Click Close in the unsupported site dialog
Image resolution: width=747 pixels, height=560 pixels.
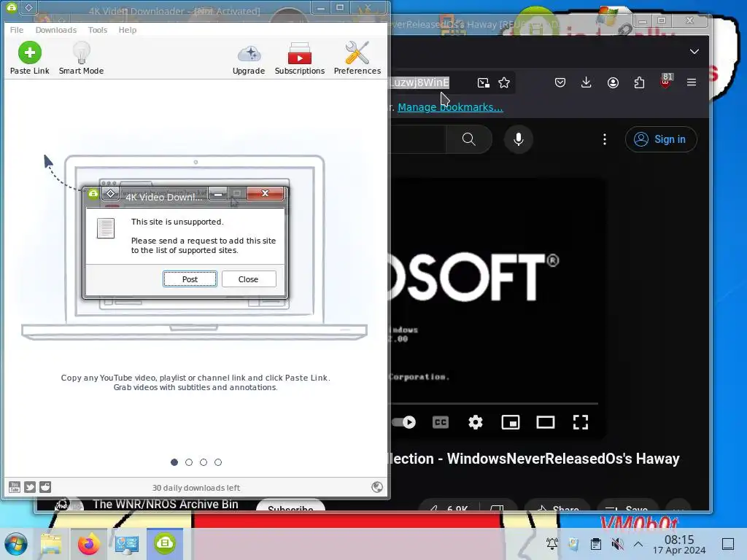(x=248, y=279)
